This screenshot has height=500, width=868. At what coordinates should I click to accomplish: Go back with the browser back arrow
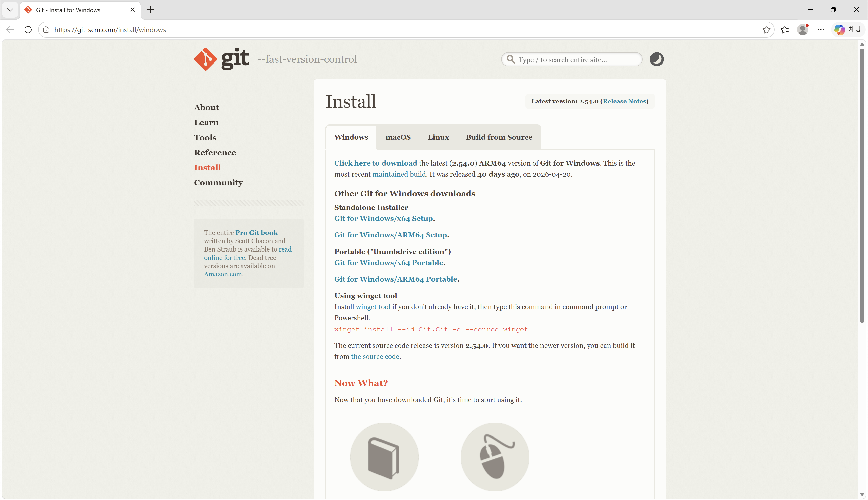pyautogui.click(x=10, y=30)
